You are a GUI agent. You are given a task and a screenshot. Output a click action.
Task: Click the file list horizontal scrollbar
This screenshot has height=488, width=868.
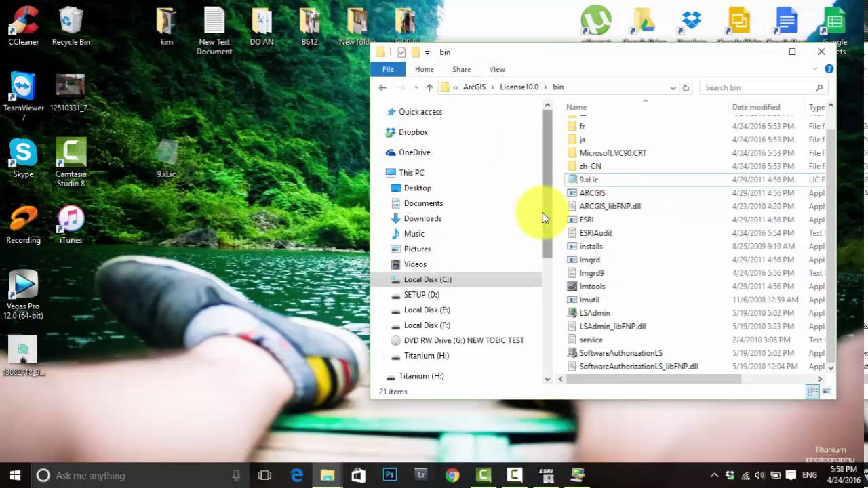coord(654,379)
